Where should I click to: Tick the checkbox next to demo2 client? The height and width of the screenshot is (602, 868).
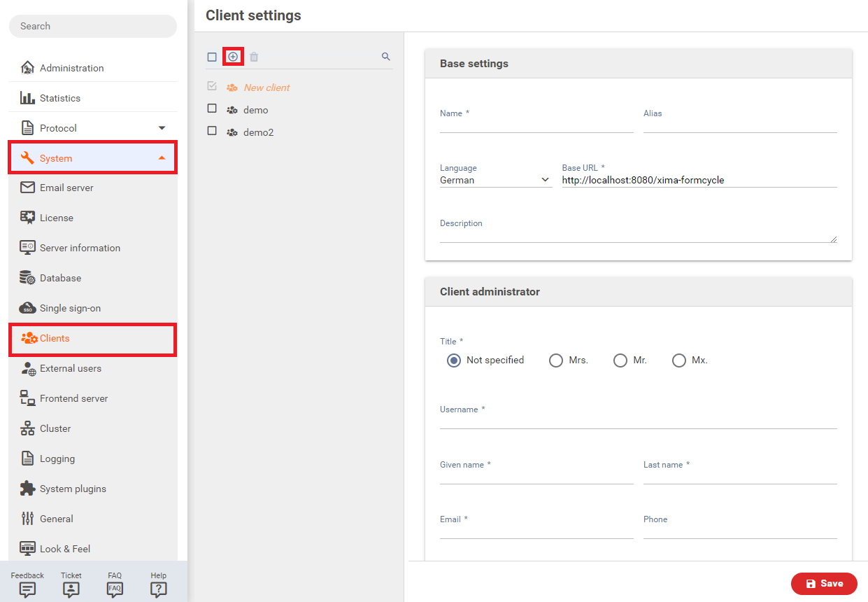click(212, 131)
